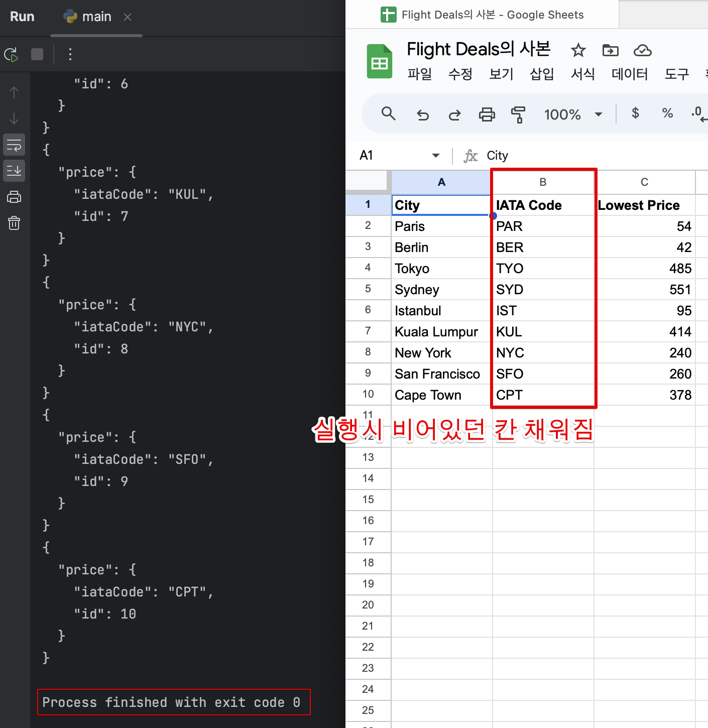This screenshot has width=708, height=728.
Task: Click the search menus icon in Sheets toolbar
Action: [x=388, y=113]
